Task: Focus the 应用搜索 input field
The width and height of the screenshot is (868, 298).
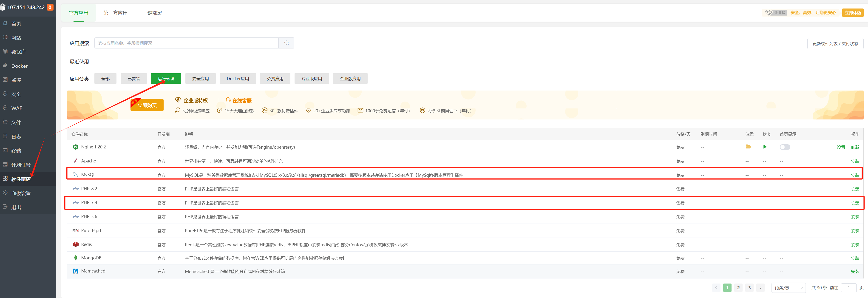Action: pyautogui.click(x=186, y=43)
